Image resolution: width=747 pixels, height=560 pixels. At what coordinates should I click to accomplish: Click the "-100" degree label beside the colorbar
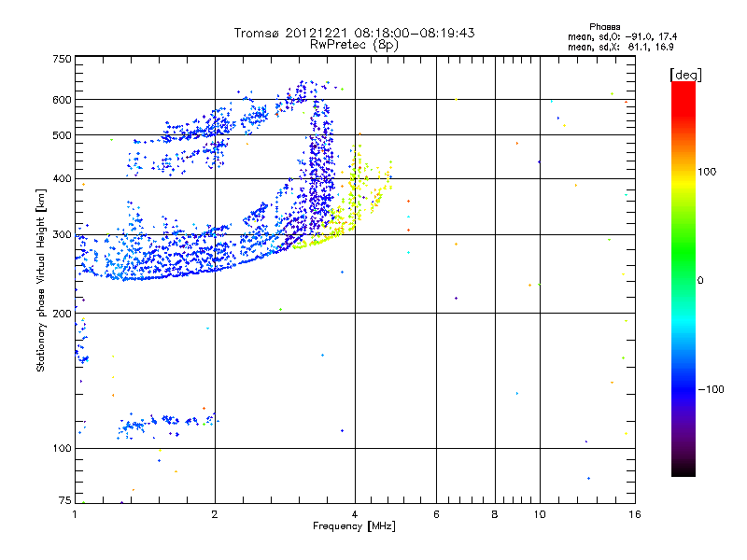(711, 389)
